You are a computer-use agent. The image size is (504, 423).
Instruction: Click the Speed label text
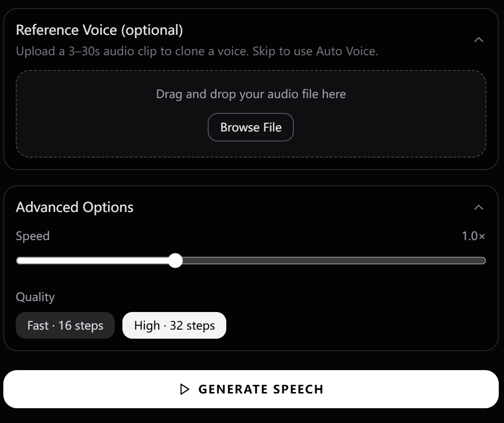pyautogui.click(x=33, y=236)
